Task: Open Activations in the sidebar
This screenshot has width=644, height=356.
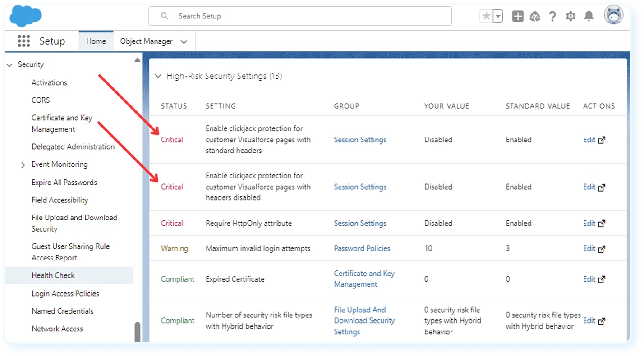Action: click(x=49, y=82)
